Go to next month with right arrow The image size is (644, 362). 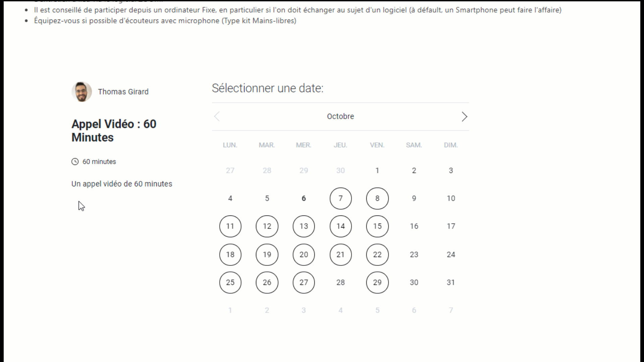pyautogui.click(x=464, y=117)
